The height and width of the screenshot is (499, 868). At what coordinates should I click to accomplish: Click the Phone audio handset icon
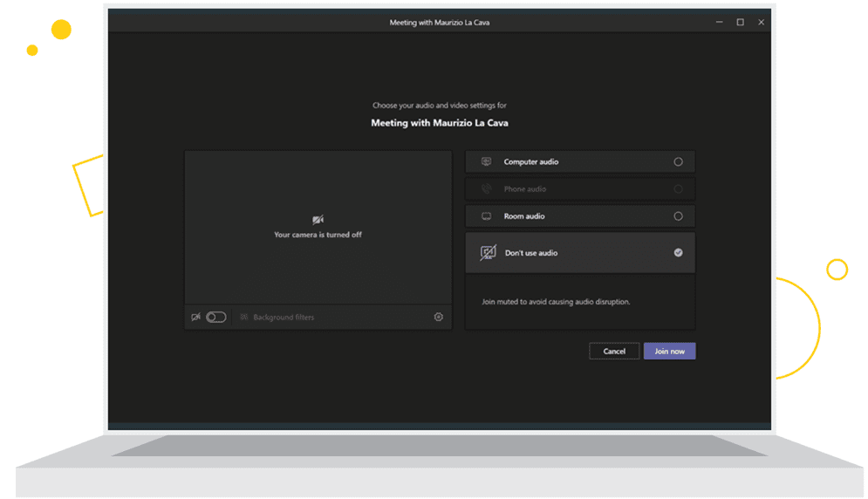point(486,188)
